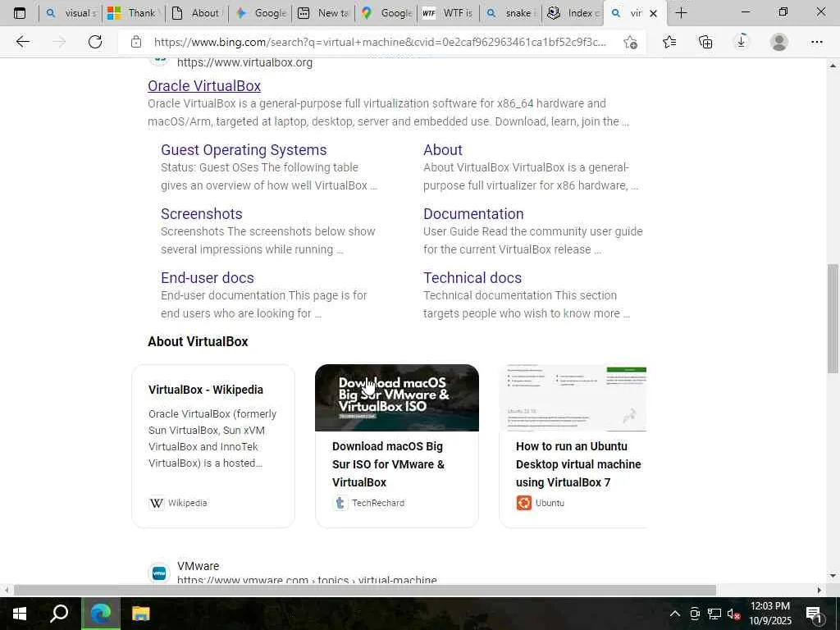This screenshot has height=630, width=840.
Task: Open the network tray icon
Action: (x=714, y=614)
